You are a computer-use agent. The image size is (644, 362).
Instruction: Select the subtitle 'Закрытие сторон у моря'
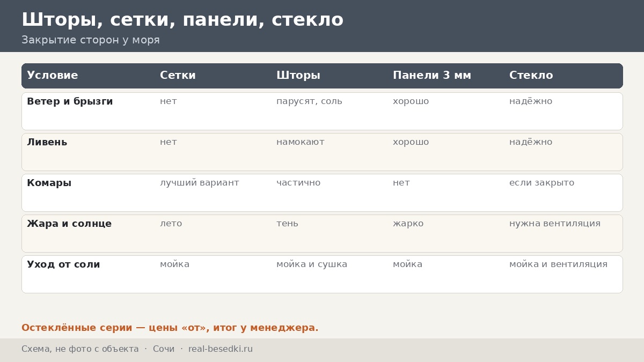(91, 40)
